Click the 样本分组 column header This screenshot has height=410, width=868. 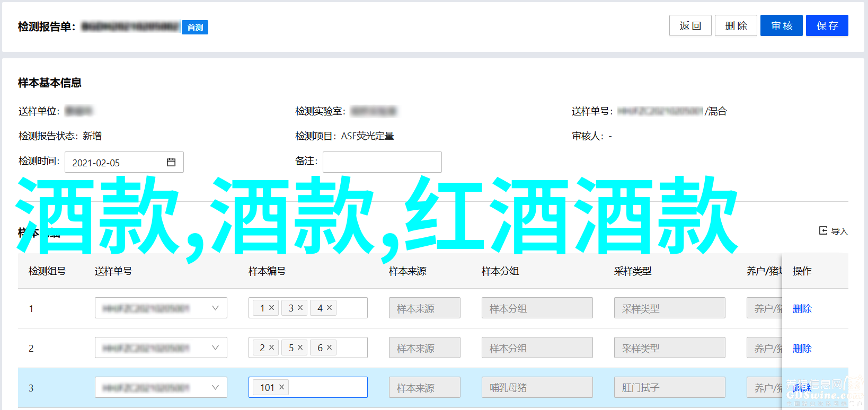(500, 271)
